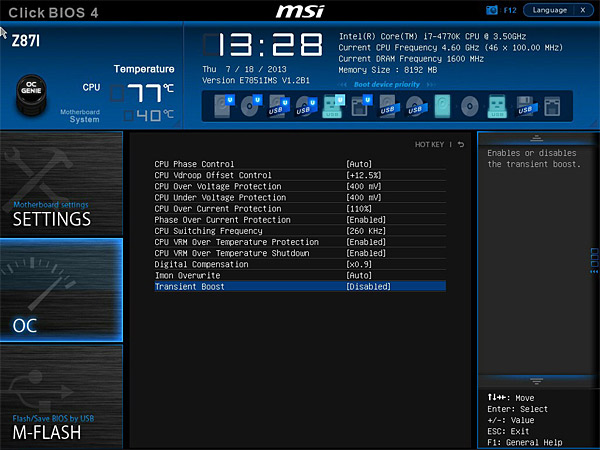The height and width of the screenshot is (450, 600).
Task: Open CPU Over Voltage Protection 400 mV value
Action: click(x=364, y=186)
